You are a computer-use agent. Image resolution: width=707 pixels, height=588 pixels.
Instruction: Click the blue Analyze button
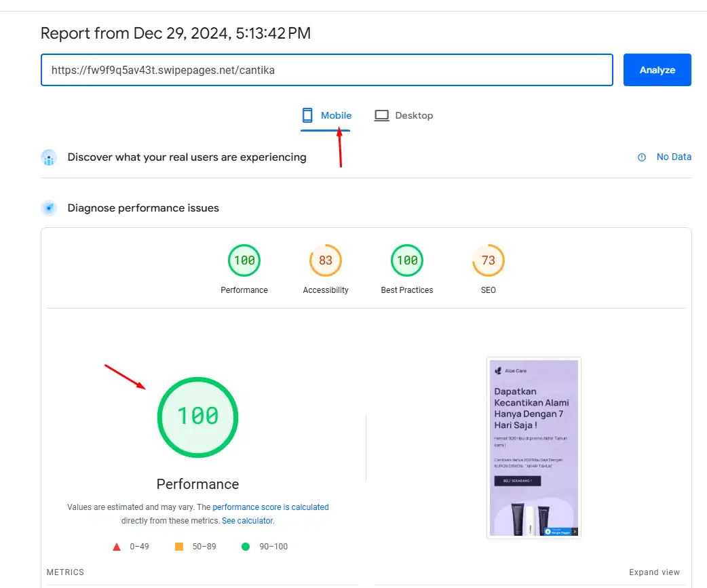pyautogui.click(x=657, y=70)
